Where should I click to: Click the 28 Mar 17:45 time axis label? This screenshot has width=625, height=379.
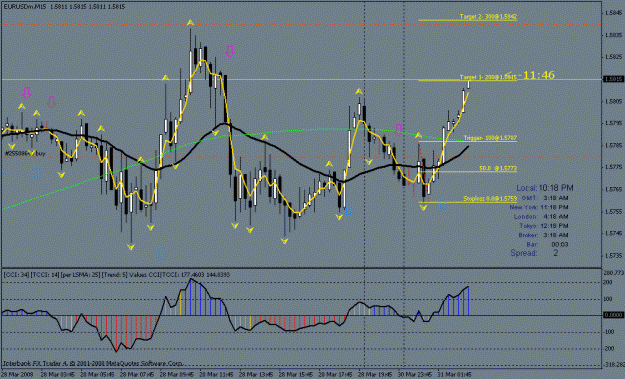(336, 375)
